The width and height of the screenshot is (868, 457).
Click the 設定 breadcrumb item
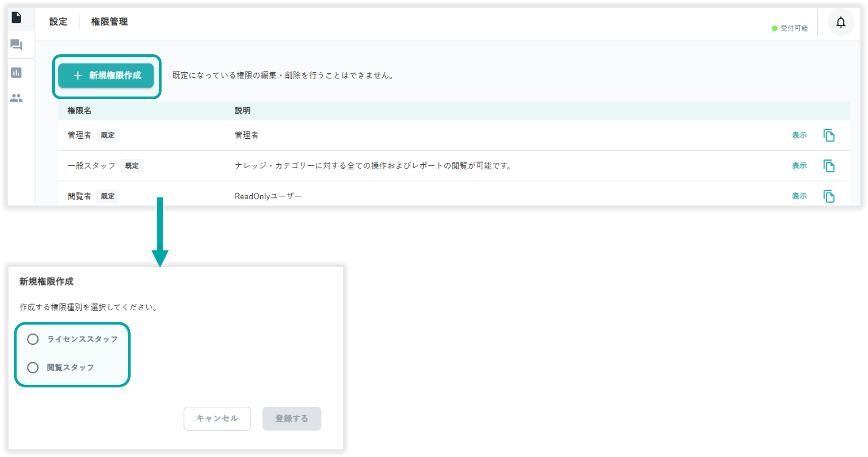coord(58,22)
